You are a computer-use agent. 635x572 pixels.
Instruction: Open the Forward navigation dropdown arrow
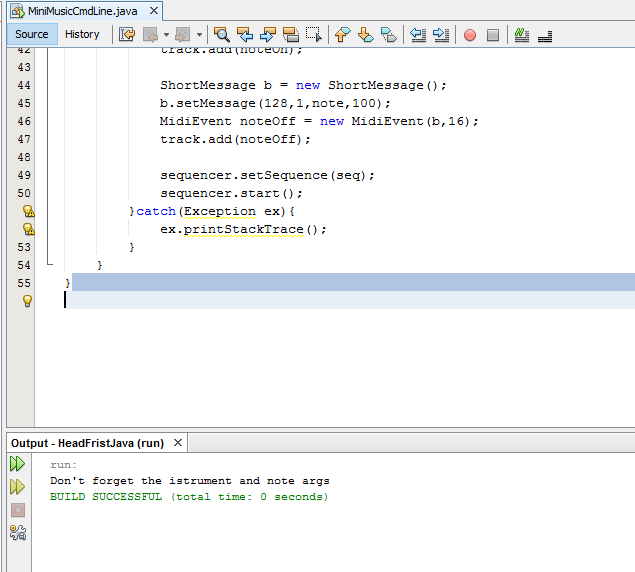199,34
